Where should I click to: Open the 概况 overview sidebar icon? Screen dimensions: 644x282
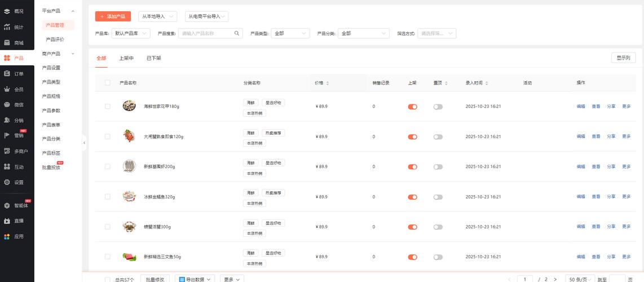7,11
